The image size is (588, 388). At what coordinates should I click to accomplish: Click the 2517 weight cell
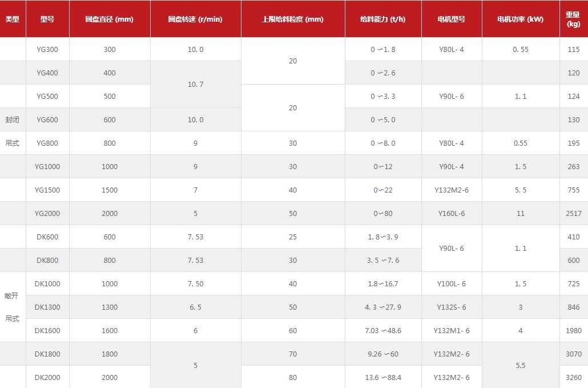pos(573,214)
